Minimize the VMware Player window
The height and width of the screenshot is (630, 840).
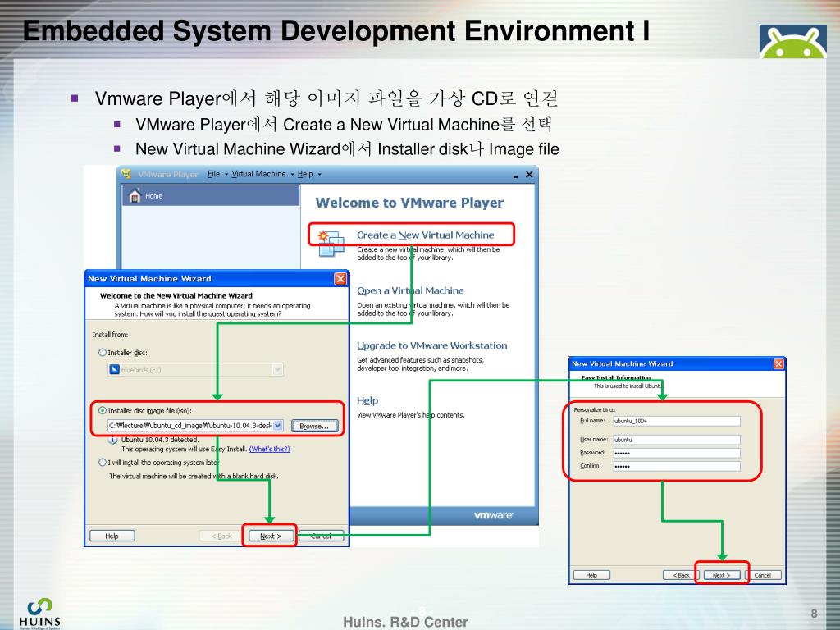[515, 176]
